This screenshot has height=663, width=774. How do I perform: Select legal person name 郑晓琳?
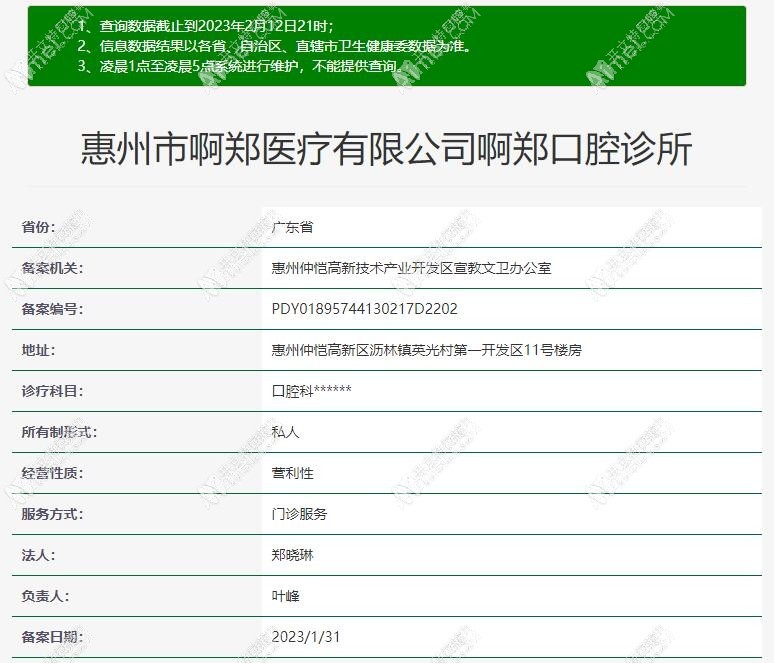click(x=292, y=555)
